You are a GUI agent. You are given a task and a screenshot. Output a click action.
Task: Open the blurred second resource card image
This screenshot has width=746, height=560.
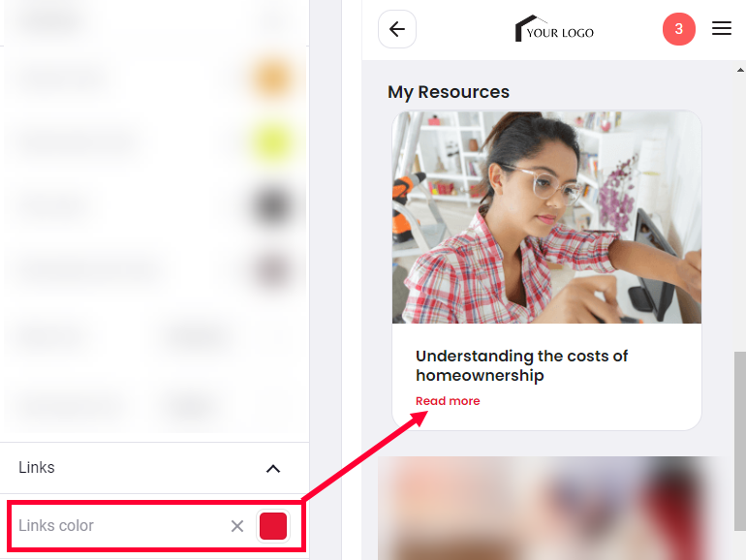coord(552,508)
